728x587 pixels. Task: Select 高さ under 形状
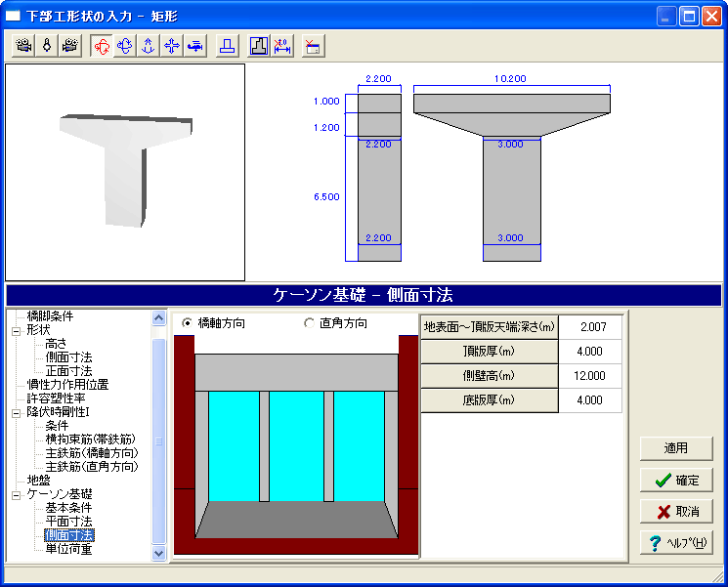(56, 344)
